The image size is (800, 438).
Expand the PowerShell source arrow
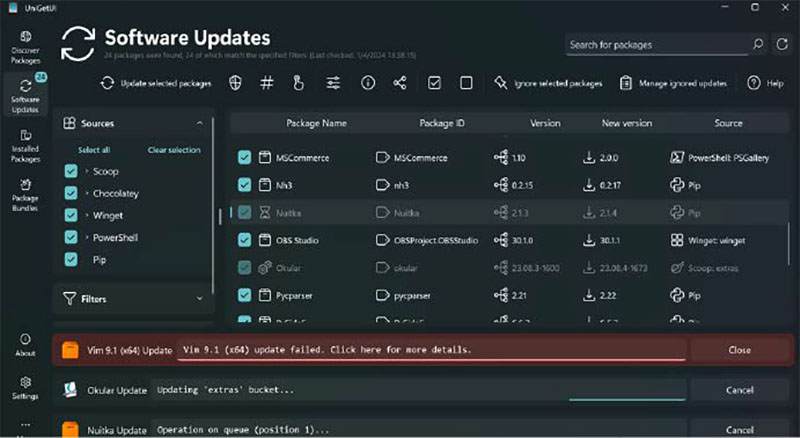click(x=87, y=237)
